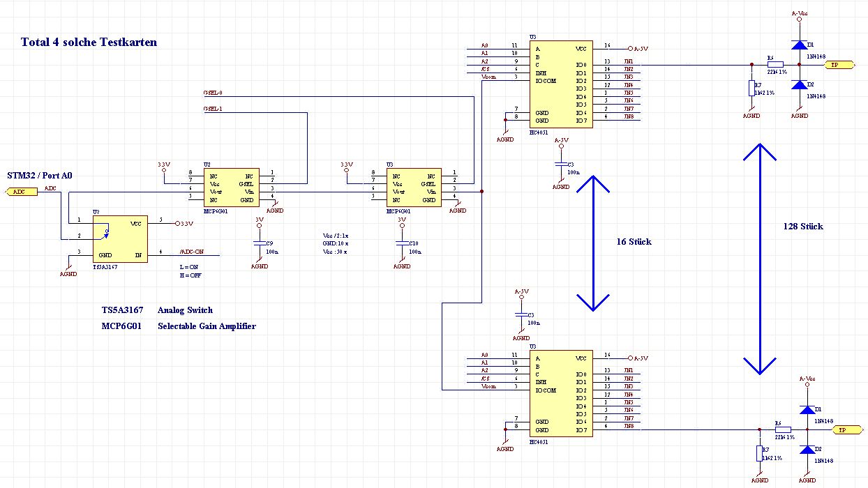This screenshot has width=868, height=488.
Task: Select capacitor C3 above the lower HC4051
Action: tap(521, 314)
